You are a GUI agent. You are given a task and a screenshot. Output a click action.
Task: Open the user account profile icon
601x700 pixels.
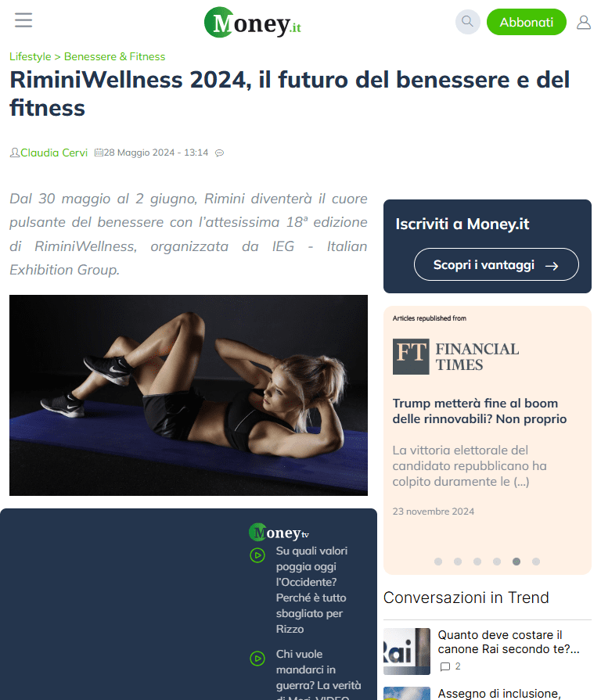pyautogui.click(x=584, y=22)
